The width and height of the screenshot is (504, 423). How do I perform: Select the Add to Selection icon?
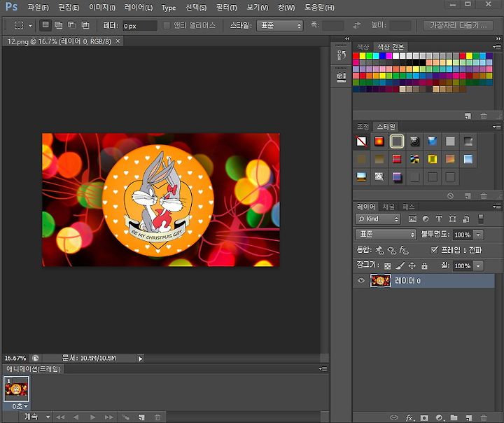pyautogui.click(x=59, y=25)
